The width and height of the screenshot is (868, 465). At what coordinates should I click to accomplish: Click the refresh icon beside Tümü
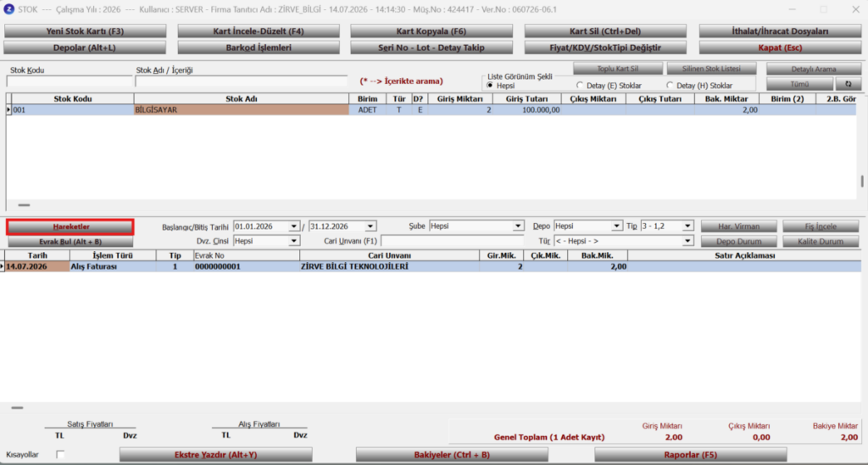(848, 84)
